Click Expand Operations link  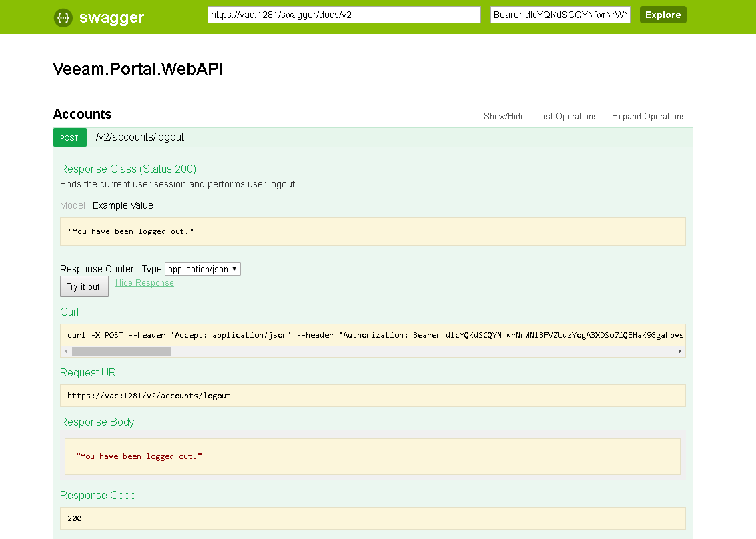click(x=648, y=116)
